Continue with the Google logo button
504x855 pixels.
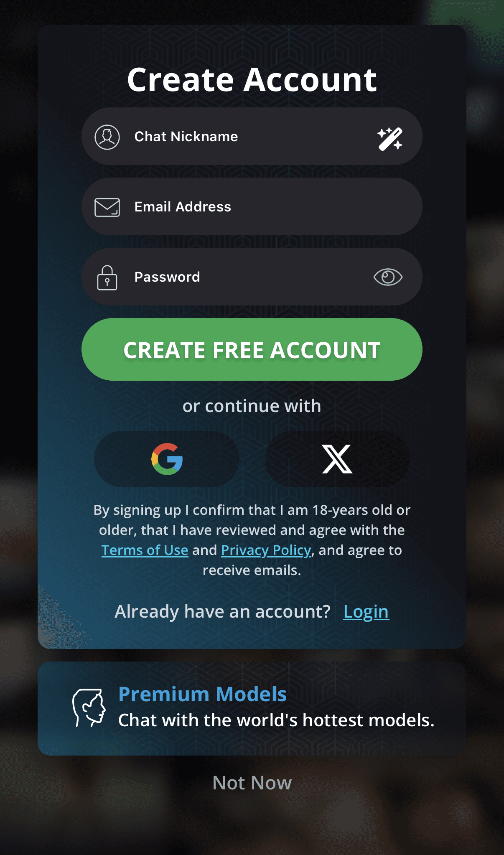point(167,459)
